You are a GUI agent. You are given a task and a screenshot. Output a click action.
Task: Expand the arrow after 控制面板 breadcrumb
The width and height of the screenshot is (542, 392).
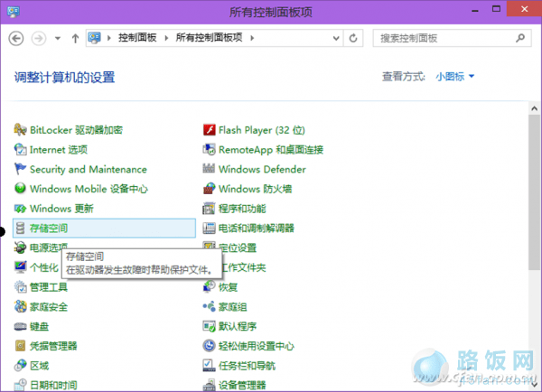point(166,38)
